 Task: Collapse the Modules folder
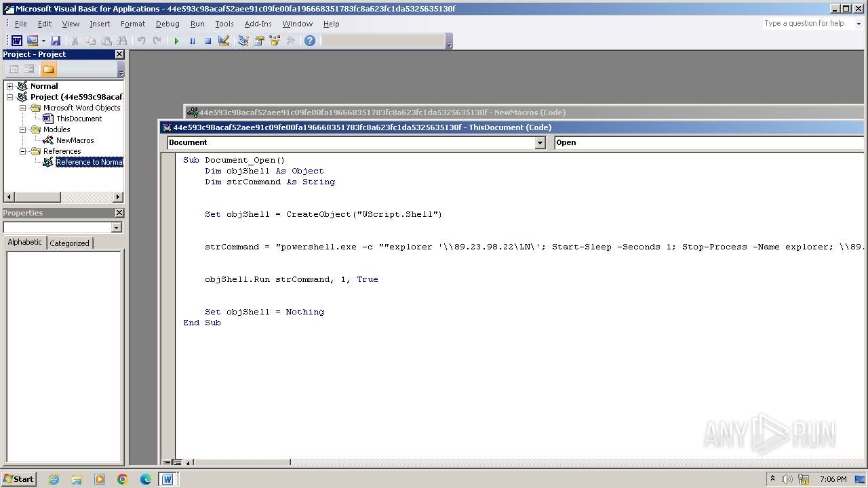[22, 129]
